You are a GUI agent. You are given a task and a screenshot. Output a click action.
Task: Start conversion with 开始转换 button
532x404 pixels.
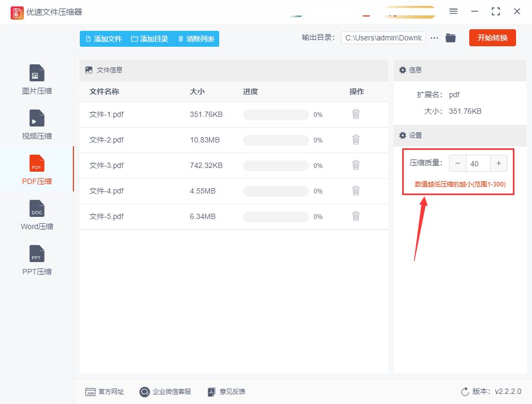point(492,38)
